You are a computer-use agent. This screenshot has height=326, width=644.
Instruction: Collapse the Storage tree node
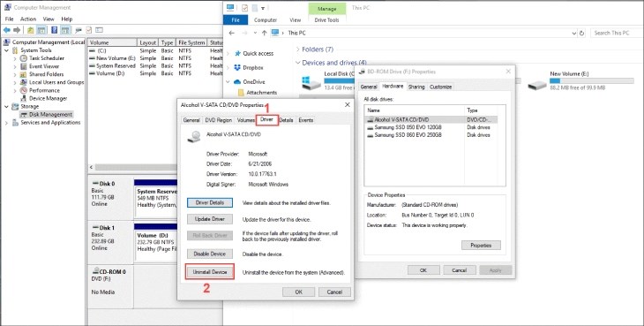click(6, 107)
